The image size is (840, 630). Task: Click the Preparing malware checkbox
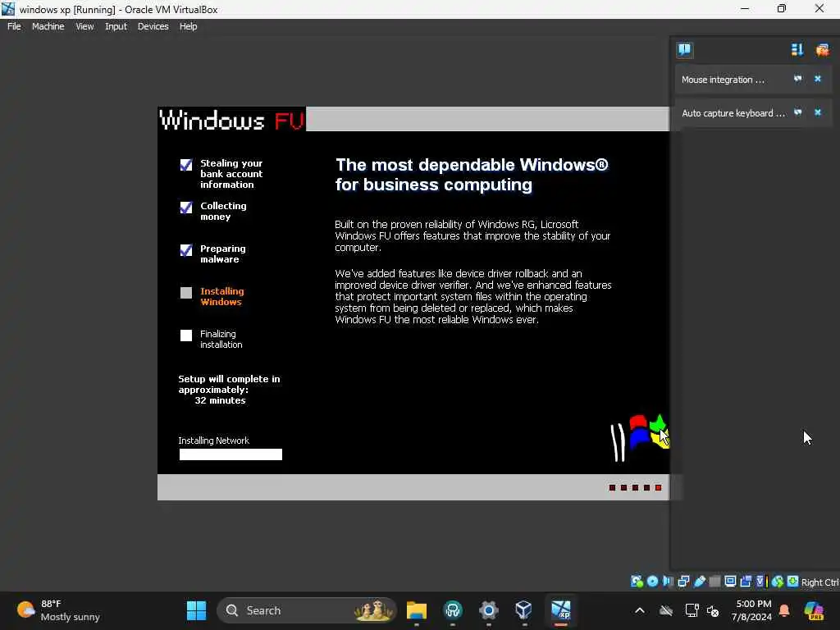point(186,250)
